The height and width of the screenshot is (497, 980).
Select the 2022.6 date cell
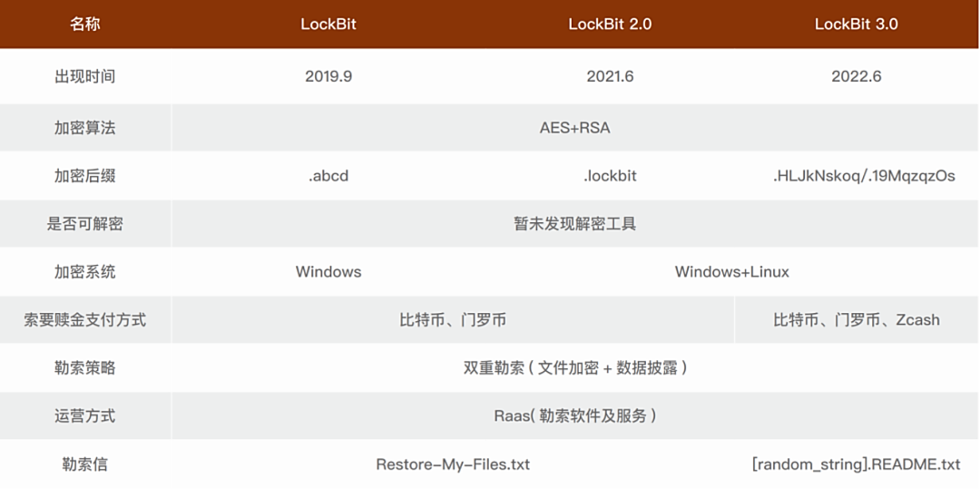(856, 77)
